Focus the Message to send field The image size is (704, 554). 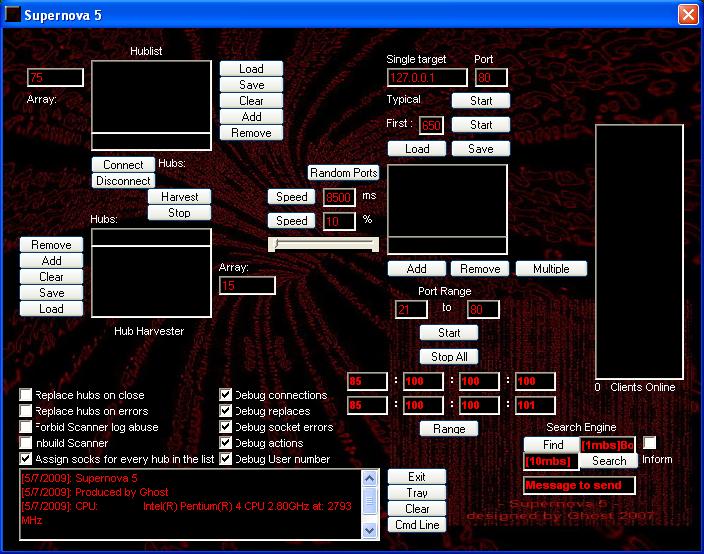(579, 485)
